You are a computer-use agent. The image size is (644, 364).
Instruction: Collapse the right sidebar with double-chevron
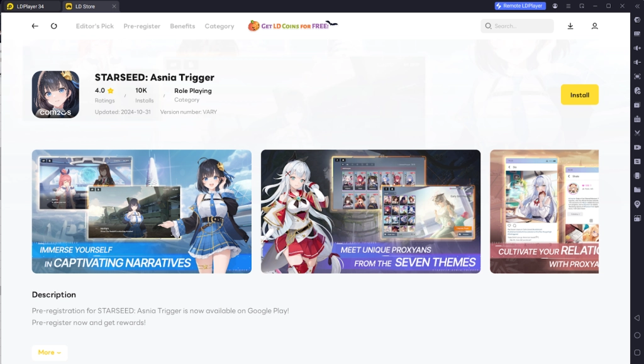(x=637, y=6)
